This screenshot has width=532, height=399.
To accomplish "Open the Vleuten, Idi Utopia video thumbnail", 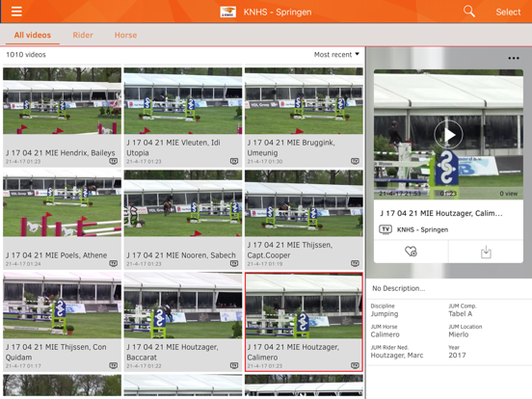I will pyautogui.click(x=183, y=101).
